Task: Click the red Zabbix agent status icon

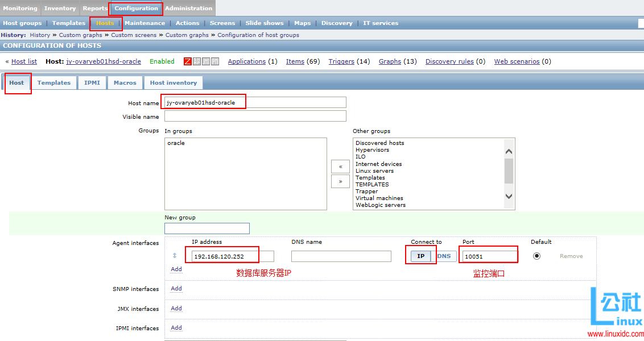Action: click(187, 61)
